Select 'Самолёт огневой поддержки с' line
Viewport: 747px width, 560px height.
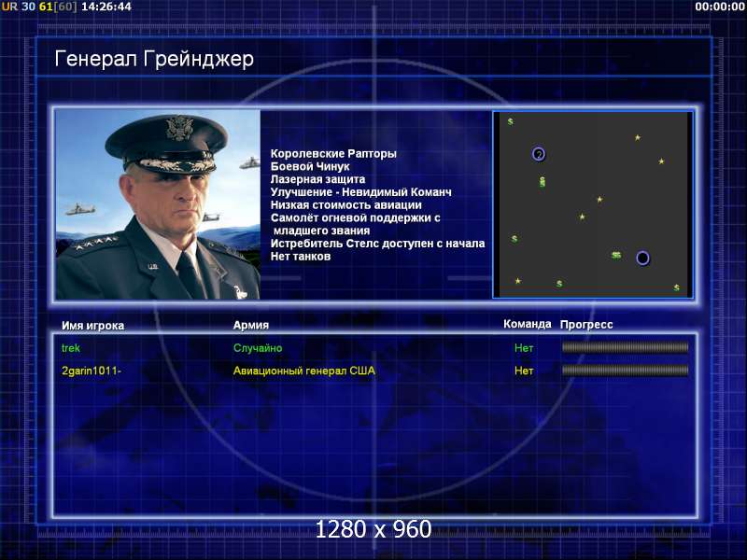[x=356, y=218]
